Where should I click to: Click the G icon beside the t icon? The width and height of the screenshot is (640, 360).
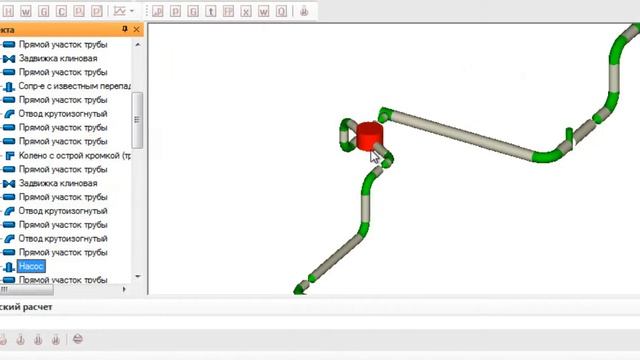[x=193, y=11]
